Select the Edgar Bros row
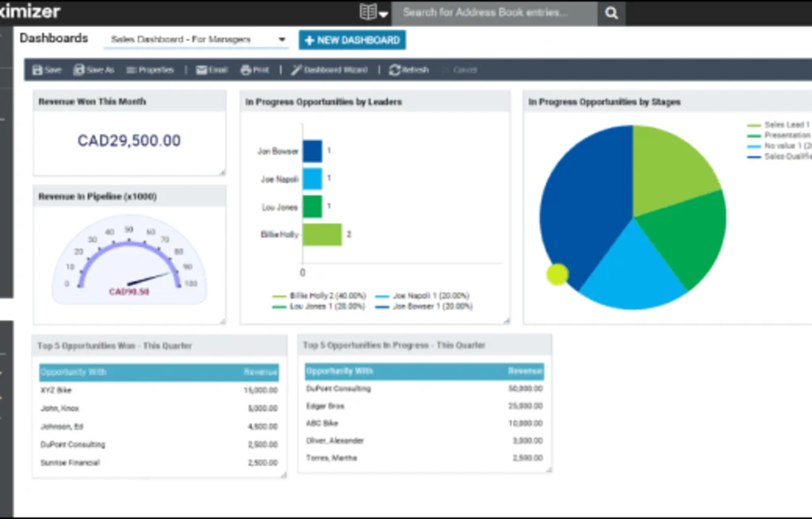 425,406
